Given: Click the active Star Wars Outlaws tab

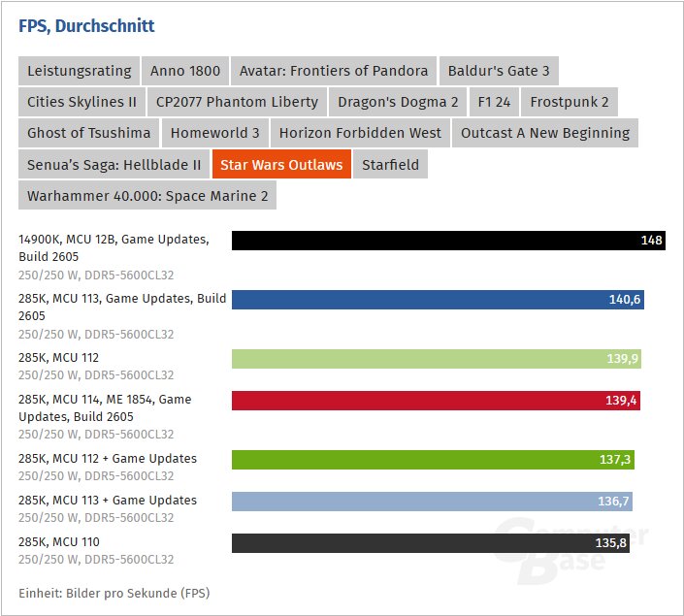Looking at the screenshot, I should [x=281, y=164].
